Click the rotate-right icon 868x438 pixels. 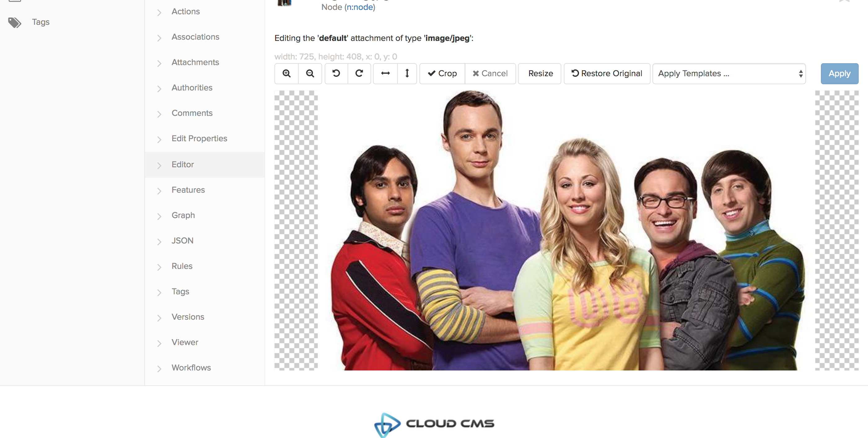(359, 73)
